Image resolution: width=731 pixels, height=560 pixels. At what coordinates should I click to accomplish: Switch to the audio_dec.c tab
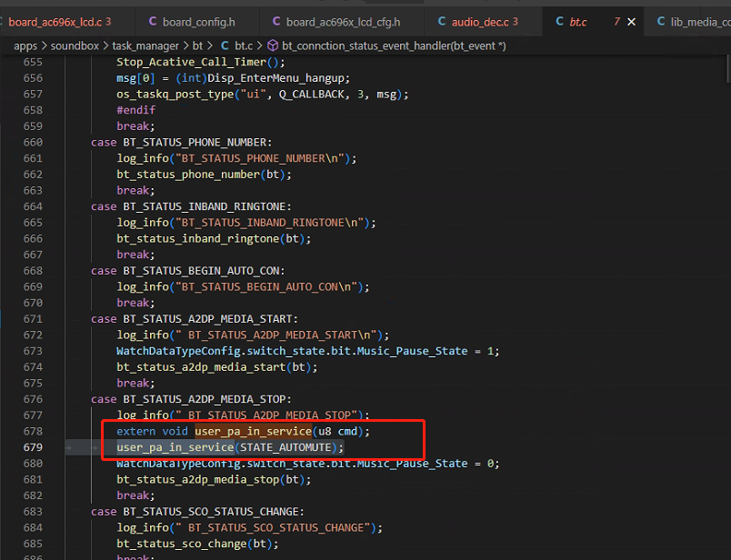(x=484, y=22)
